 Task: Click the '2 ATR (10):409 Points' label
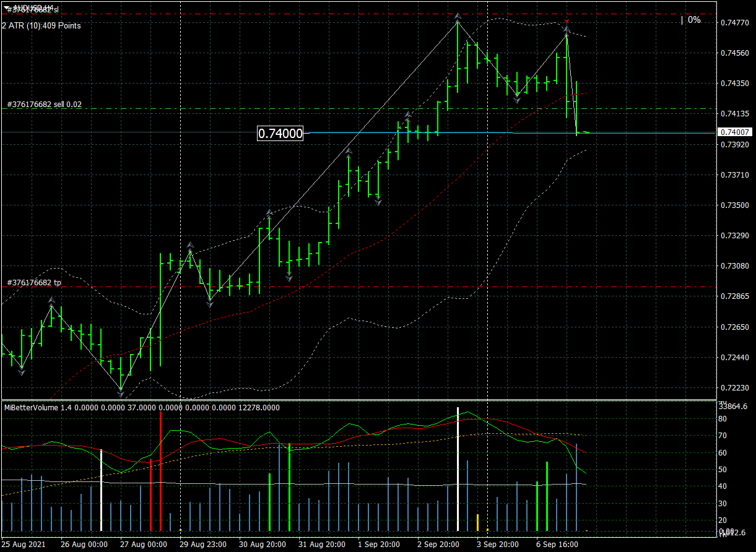[x=41, y=25]
